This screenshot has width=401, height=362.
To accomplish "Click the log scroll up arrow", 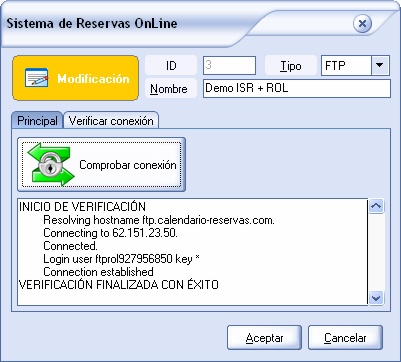I will point(376,206).
